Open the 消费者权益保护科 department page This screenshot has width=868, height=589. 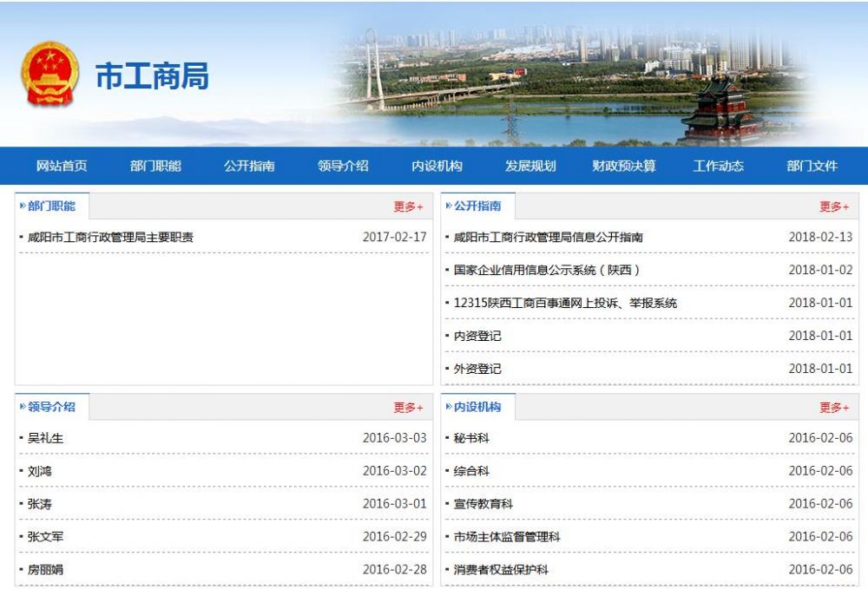[x=503, y=571]
